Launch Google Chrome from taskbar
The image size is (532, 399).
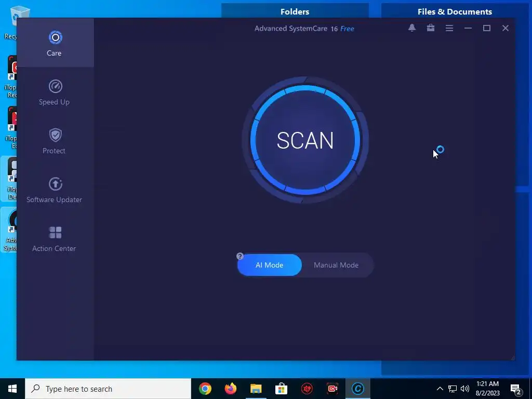(x=205, y=389)
